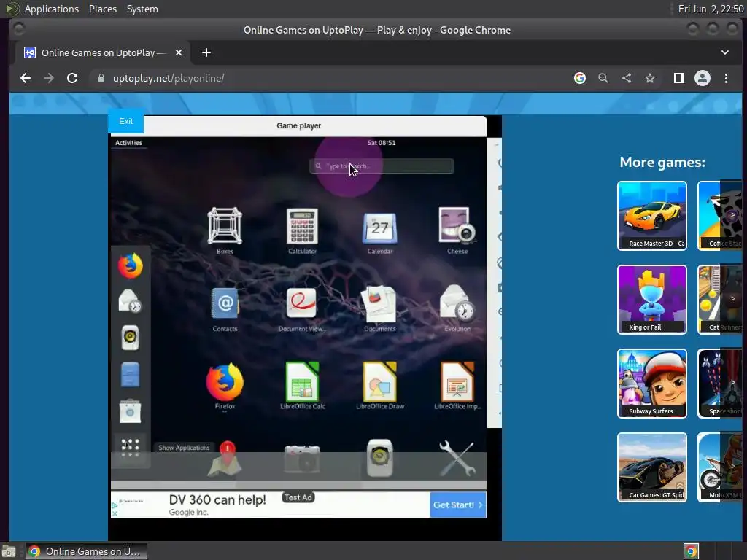Click the Sat 08:51 clock
Screen dimensions: 747x560
(x=381, y=143)
